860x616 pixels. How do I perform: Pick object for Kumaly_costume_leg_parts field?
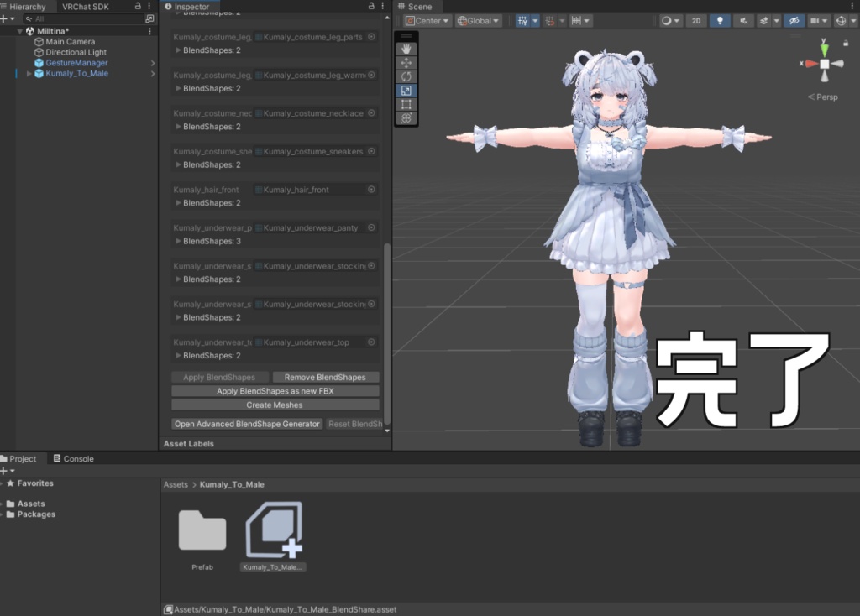pyautogui.click(x=371, y=37)
